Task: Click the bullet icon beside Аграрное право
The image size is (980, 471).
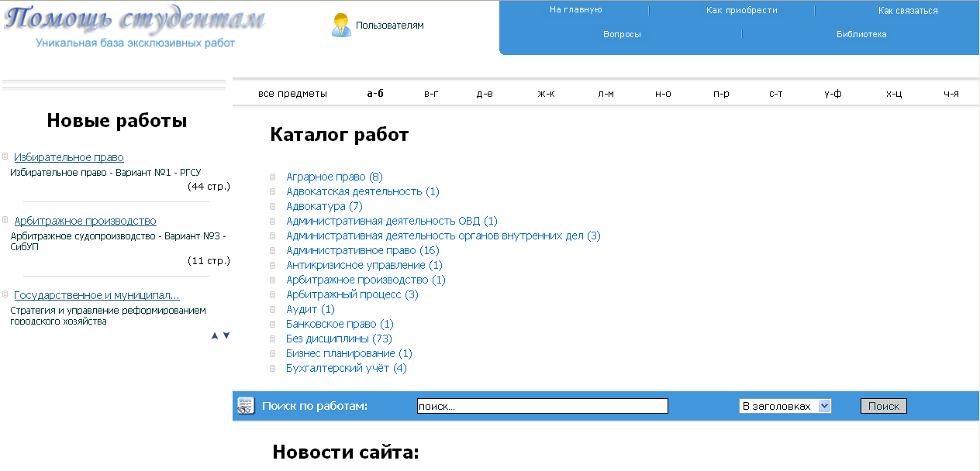Action: (x=273, y=177)
